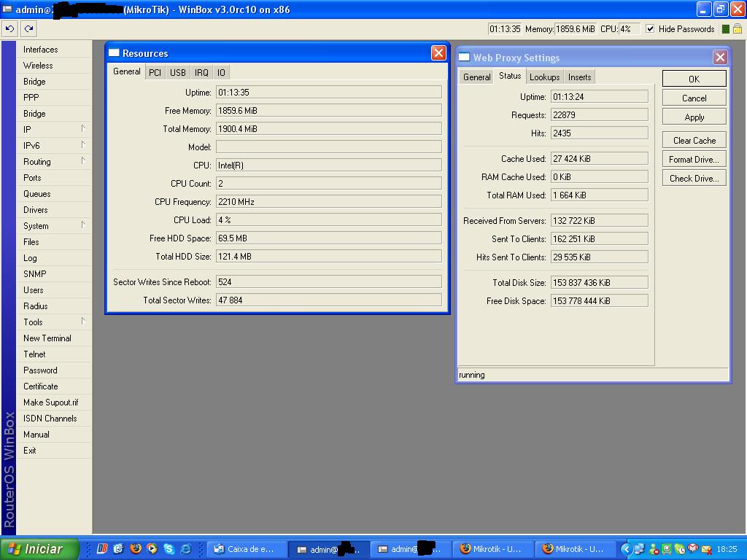Switch to the IRQ tab in Resources

(201, 72)
